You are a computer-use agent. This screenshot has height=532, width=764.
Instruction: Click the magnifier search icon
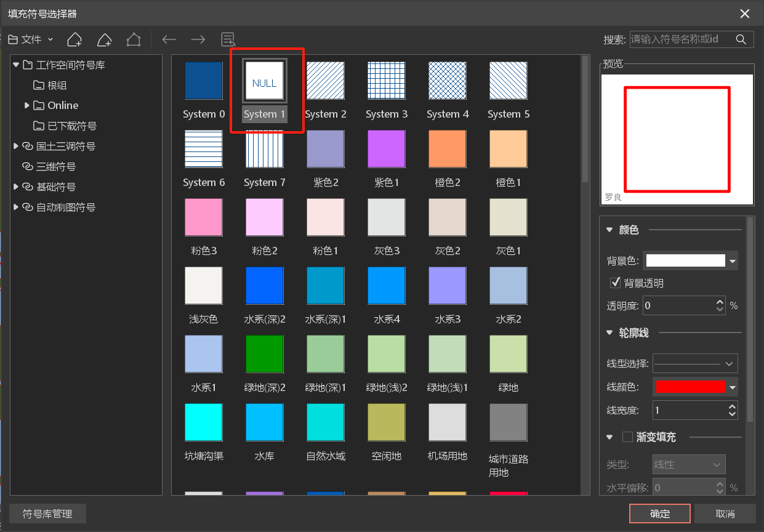pyautogui.click(x=741, y=39)
